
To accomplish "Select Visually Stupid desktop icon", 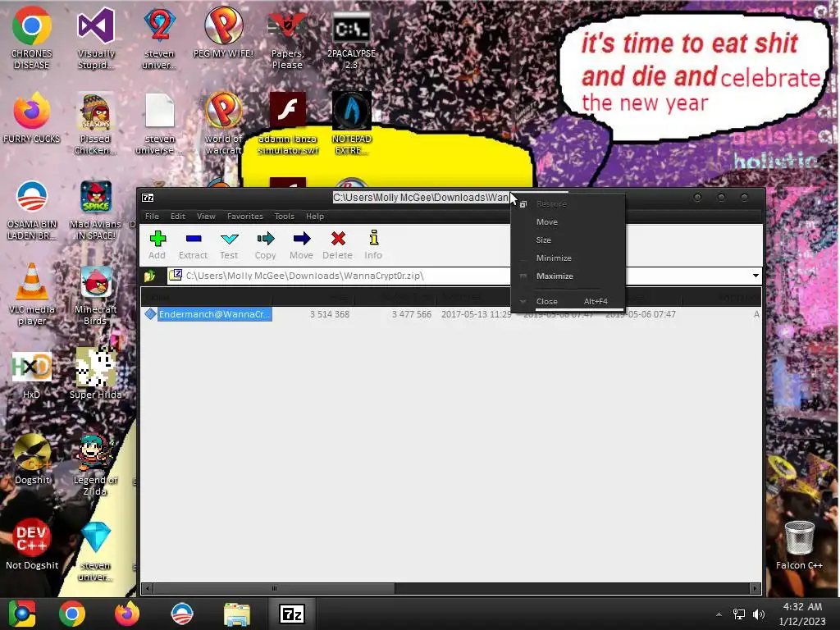I will [96, 38].
